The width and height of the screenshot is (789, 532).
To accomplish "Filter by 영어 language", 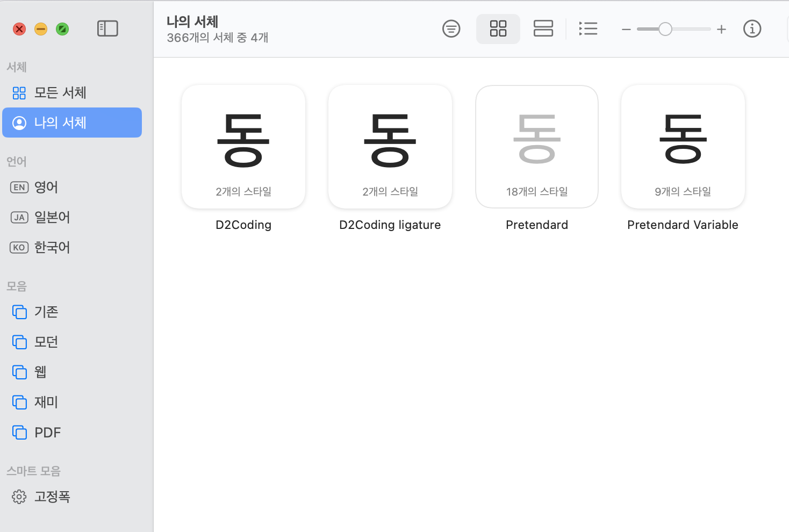I will click(72, 187).
